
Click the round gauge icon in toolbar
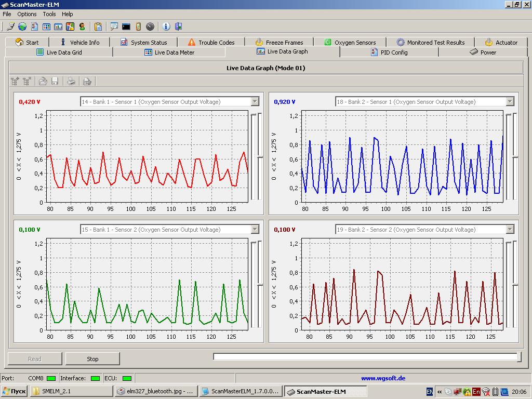coord(150,26)
